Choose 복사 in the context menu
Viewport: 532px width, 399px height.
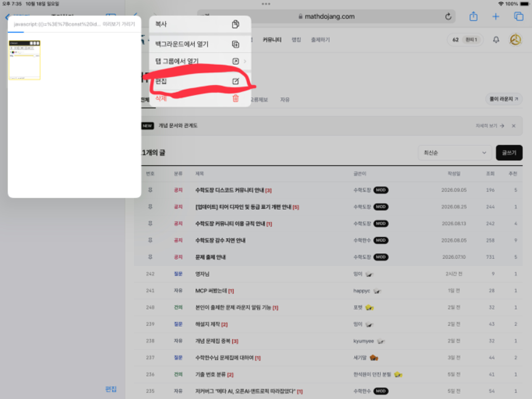(x=200, y=24)
